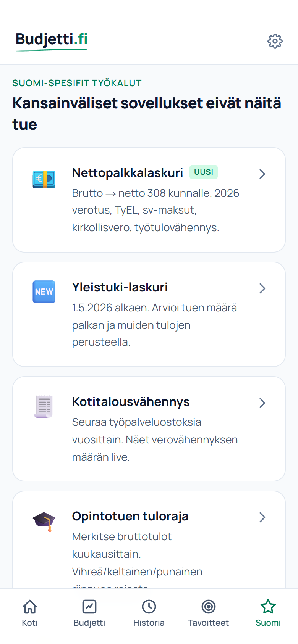Tap the Budjetti chart icon

(x=89, y=607)
